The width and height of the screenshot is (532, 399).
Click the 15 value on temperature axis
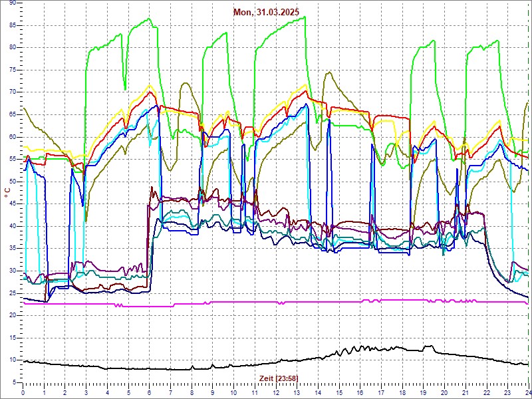tap(12, 338)
